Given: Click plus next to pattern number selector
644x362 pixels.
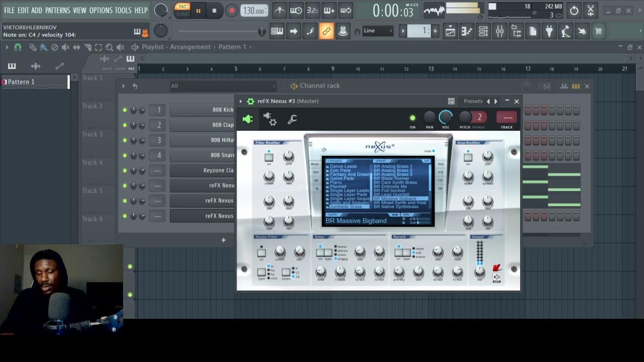Looking at the screenshot, I should pos(435,31).
